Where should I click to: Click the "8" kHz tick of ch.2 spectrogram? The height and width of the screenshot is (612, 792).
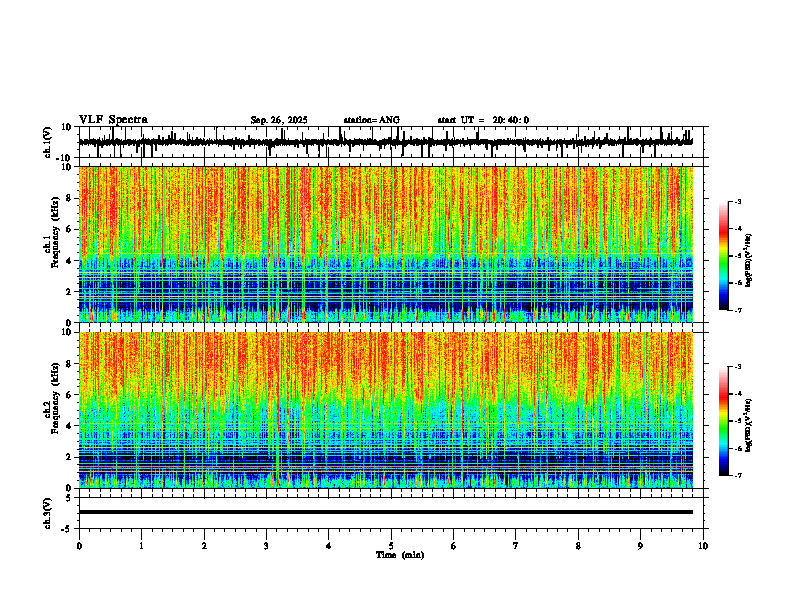(69, 364)
